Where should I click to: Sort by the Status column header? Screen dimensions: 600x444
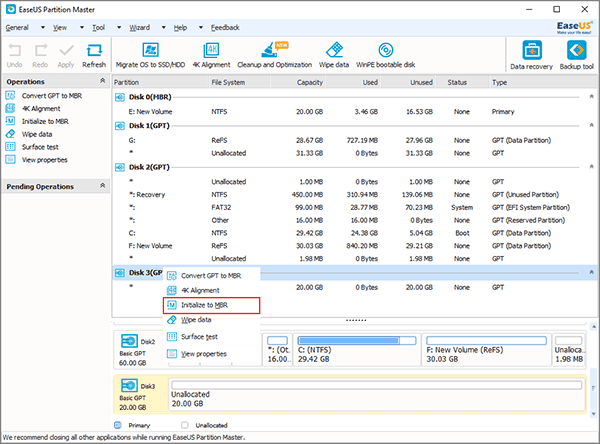461,82
